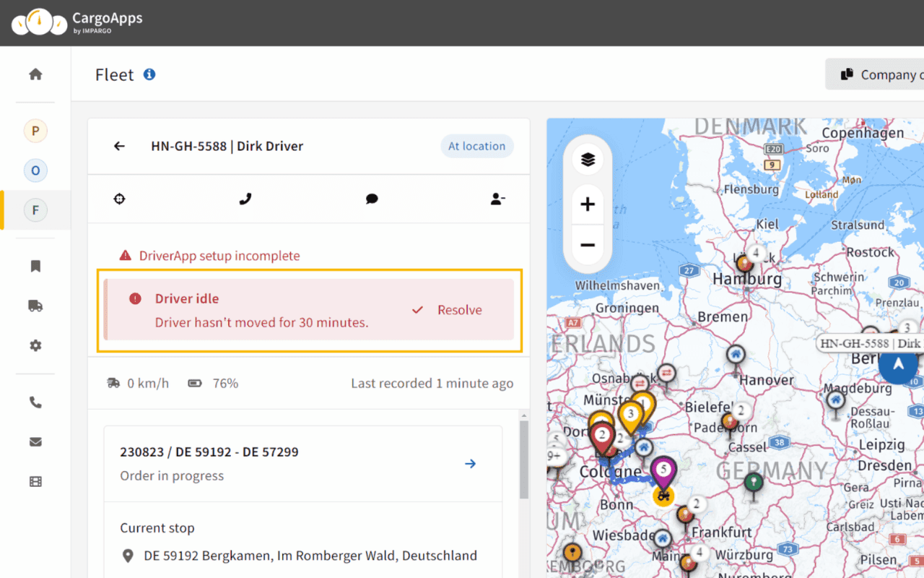
Task: Open chat with driver speech bubble
Action: [x=372, y=199]
